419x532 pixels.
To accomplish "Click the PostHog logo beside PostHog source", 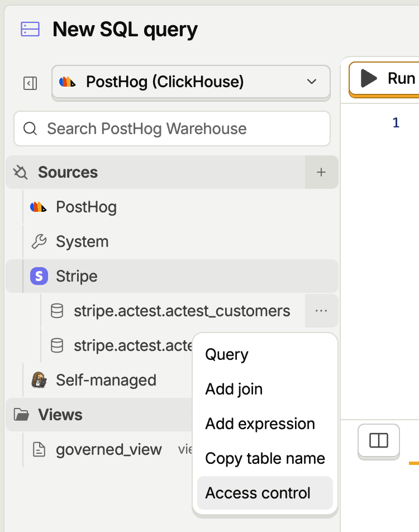I will (39, 207).
